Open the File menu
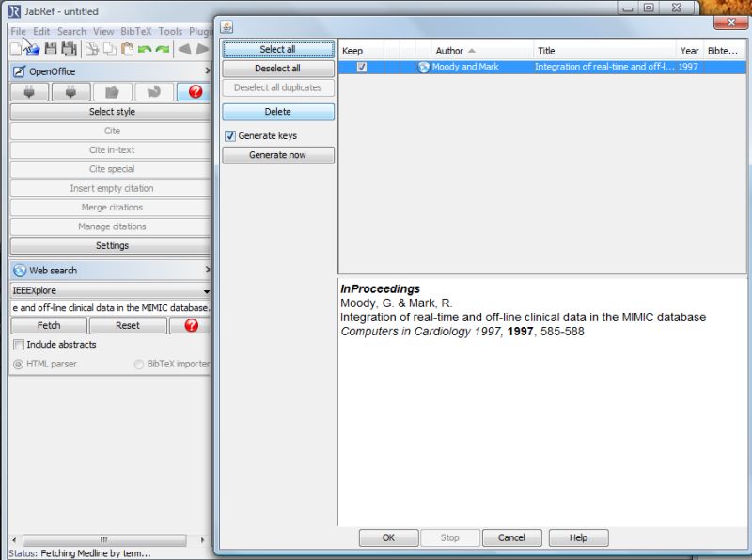Screen dimensions: 752x560 (18, 32)
